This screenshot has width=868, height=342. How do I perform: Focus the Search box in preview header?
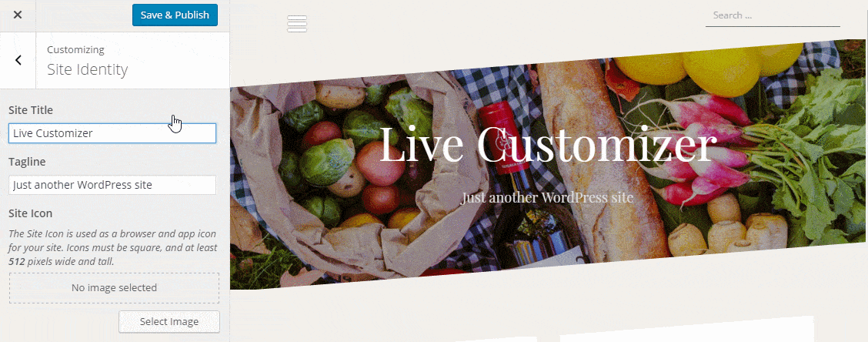(773, 16)
